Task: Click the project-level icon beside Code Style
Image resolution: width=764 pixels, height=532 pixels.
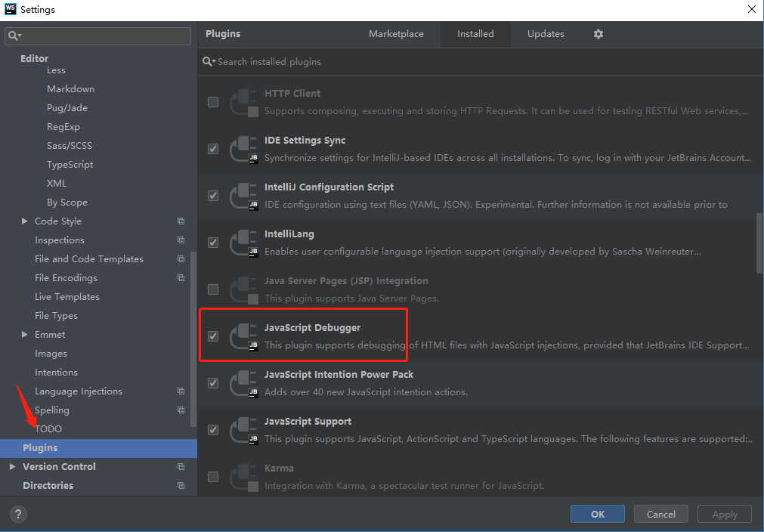Action: coord(181,221)
